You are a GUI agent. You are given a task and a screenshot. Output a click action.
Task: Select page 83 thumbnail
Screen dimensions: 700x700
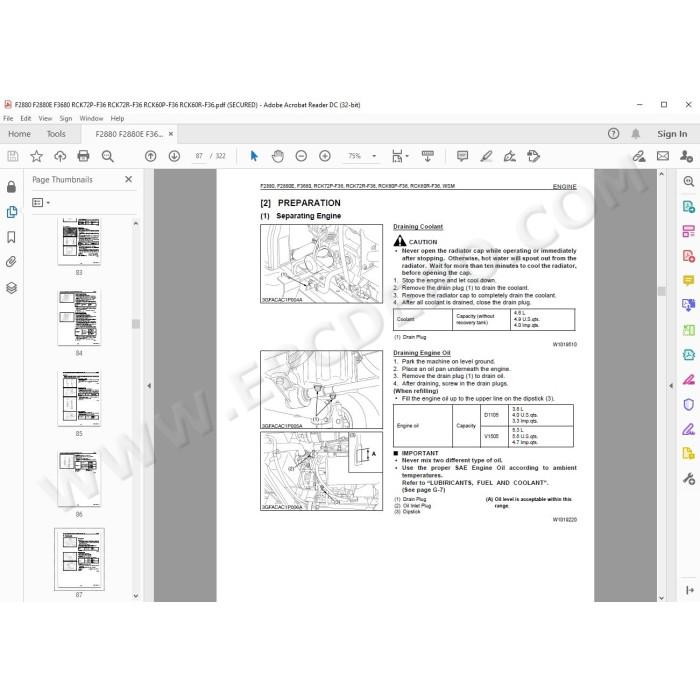coord(79,242)
